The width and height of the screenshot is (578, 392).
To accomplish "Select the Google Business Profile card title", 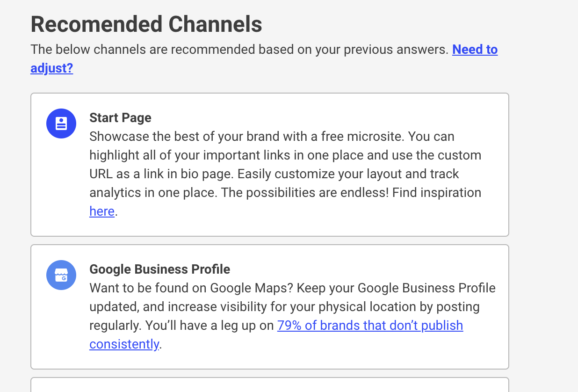I will [x=160, y=269].
